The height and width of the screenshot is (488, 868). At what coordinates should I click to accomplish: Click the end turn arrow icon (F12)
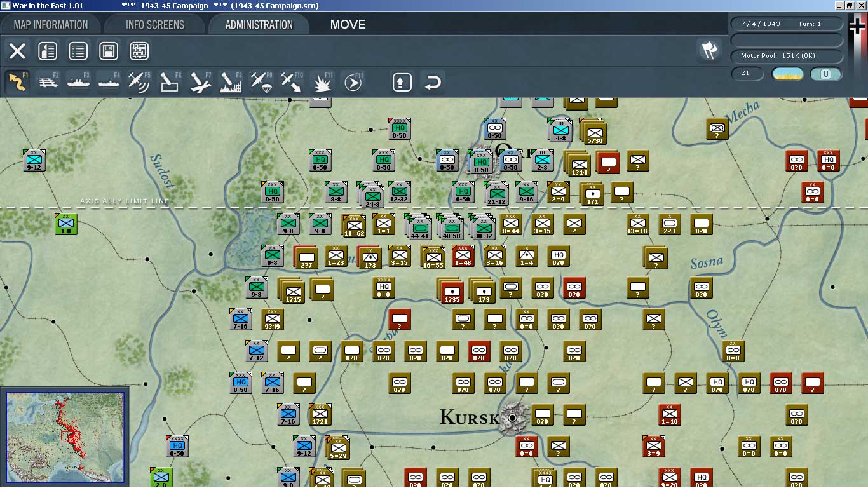click(x=353, y=82)
